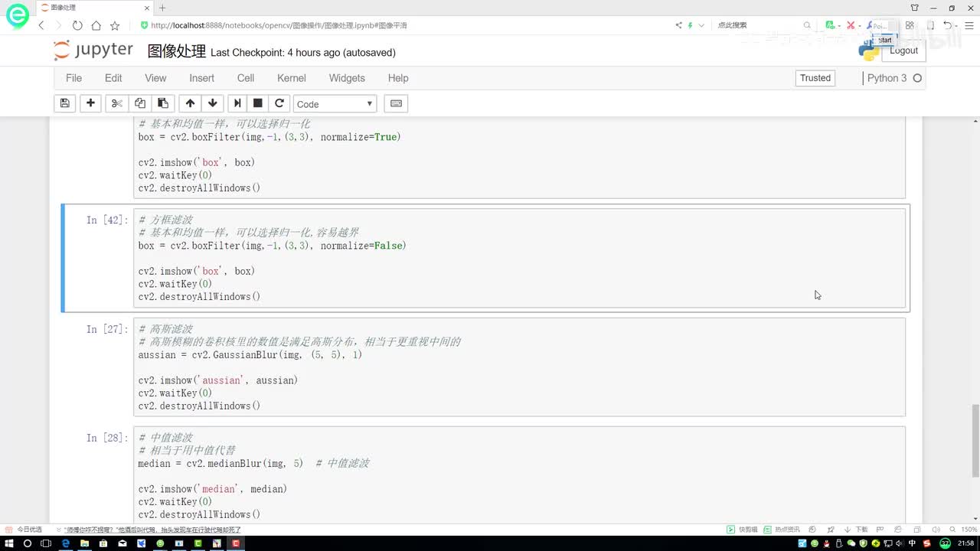980x551 pixels.
Task: Insert a cell below with plus icon
Action: click(90, 103)
